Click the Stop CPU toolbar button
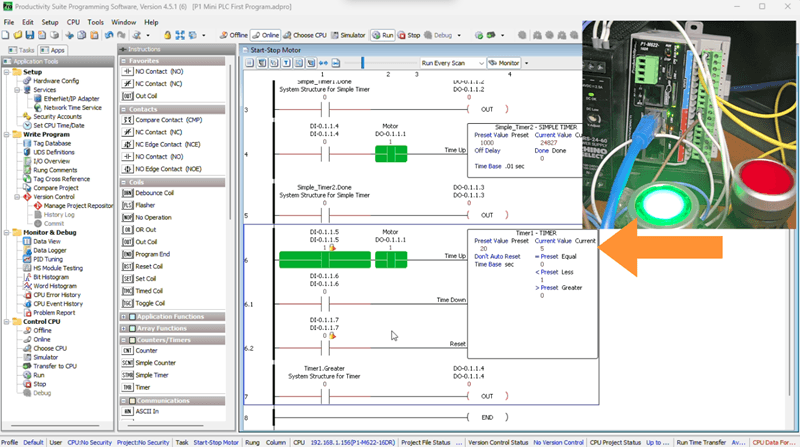The width and height of the screenshot is (800, 447). tap(409, 35)
